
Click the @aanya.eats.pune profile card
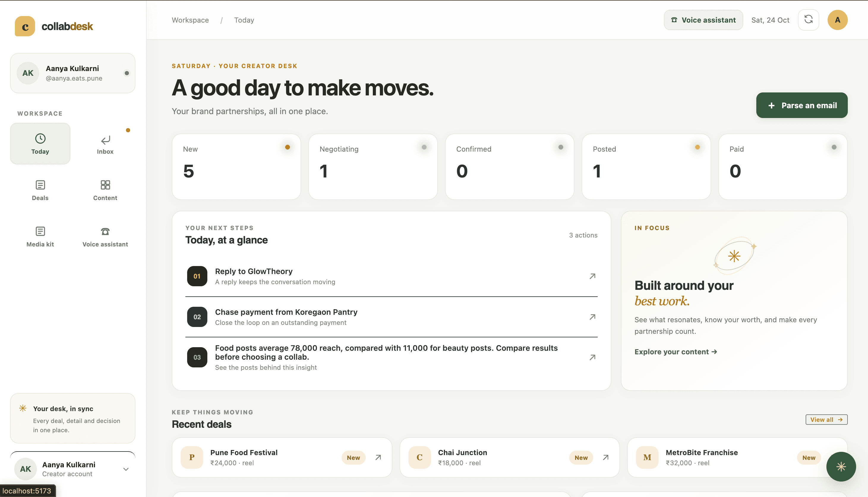pos(73,73)
